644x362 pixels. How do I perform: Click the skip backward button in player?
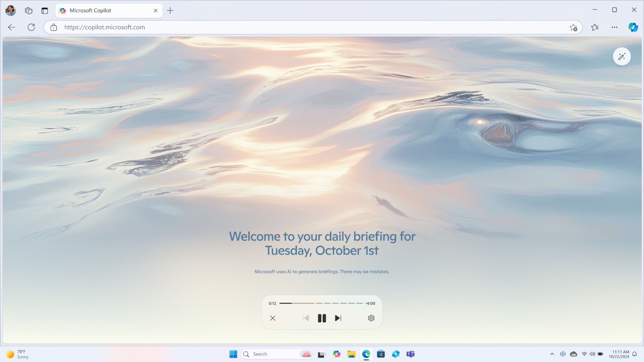point(306,318)
